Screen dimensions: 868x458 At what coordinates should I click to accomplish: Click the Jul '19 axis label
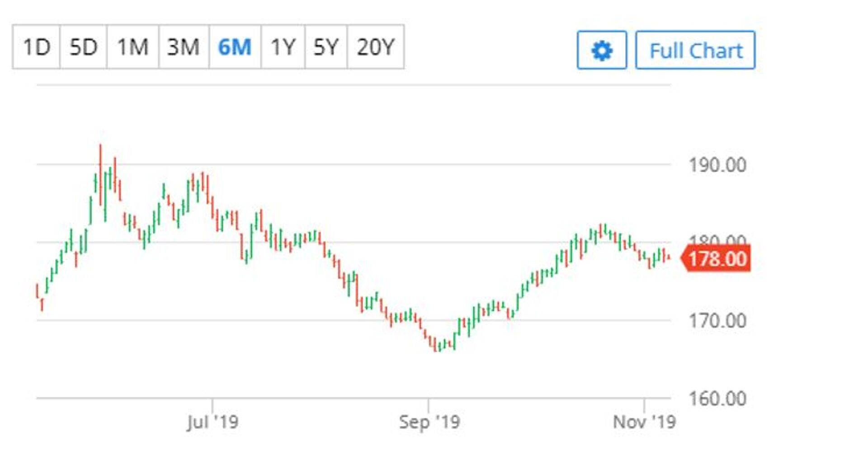[x=212, y=422]
